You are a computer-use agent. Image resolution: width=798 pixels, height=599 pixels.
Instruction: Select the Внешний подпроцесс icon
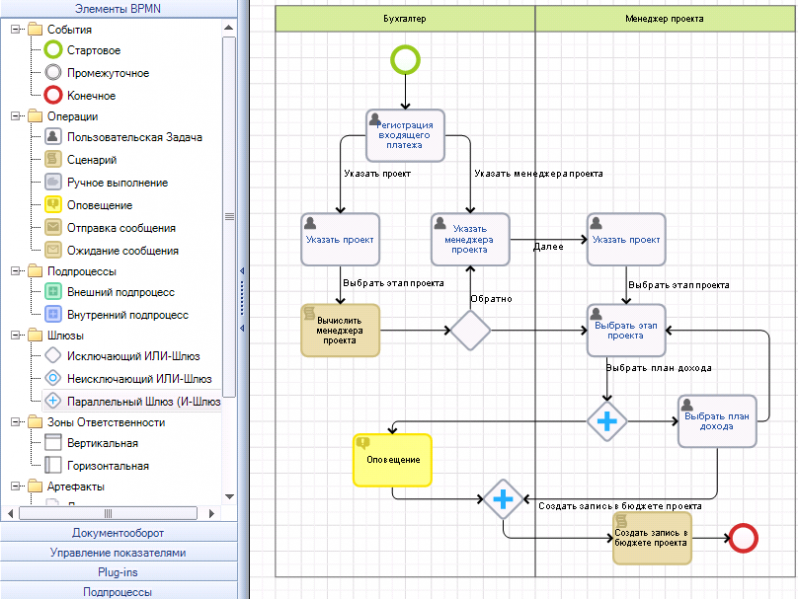[53, 292]
